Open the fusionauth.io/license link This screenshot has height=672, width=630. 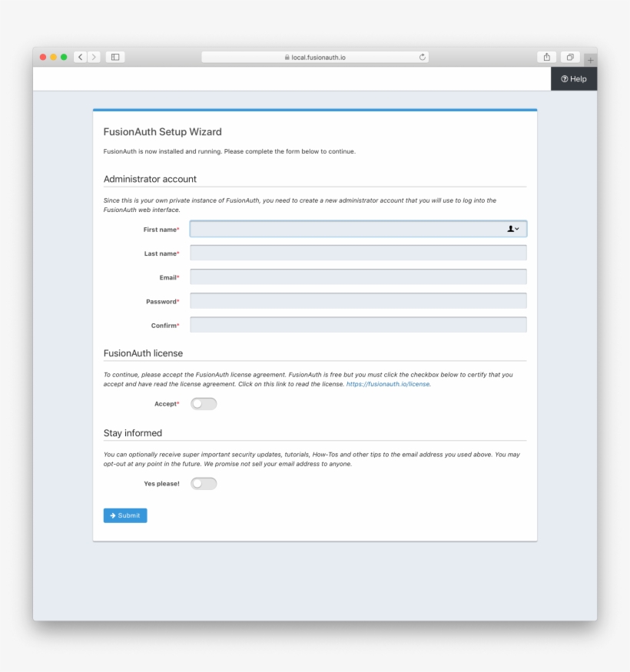[x=388, y=383]
